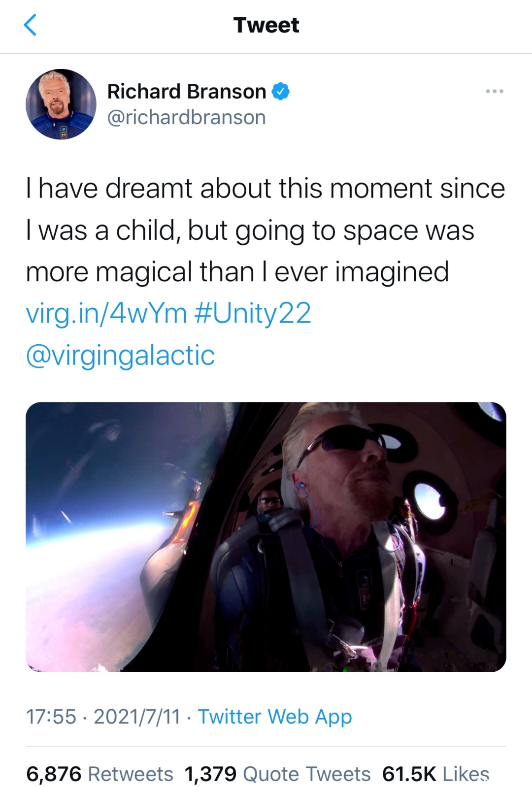The image size is (532, 787).
Task: View the spaceship cabin photo
Action: coord(266,537)
